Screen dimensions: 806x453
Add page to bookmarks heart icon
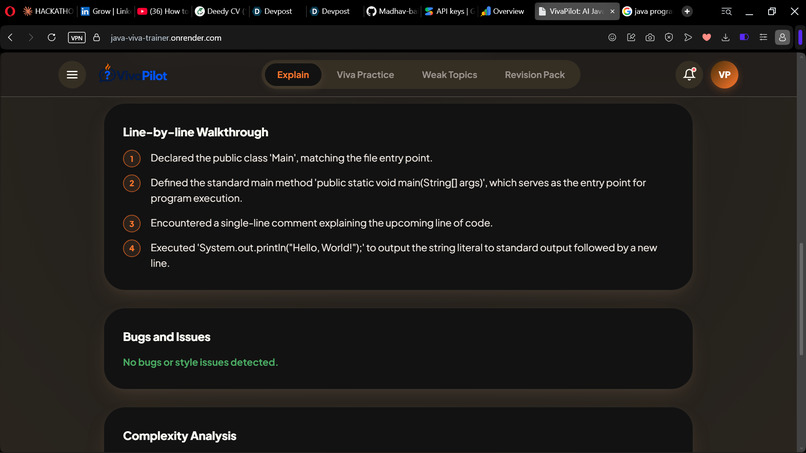click(x=707, y=37)
